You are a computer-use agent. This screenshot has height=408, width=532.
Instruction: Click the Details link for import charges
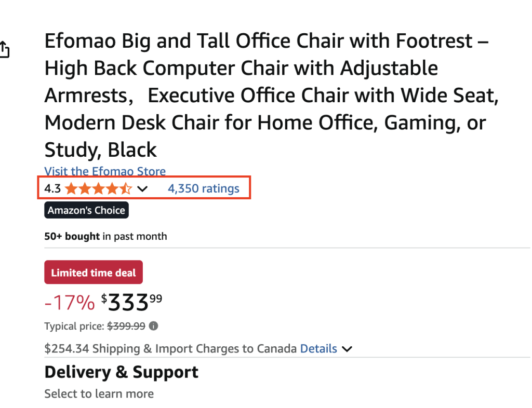coord(318,348)
